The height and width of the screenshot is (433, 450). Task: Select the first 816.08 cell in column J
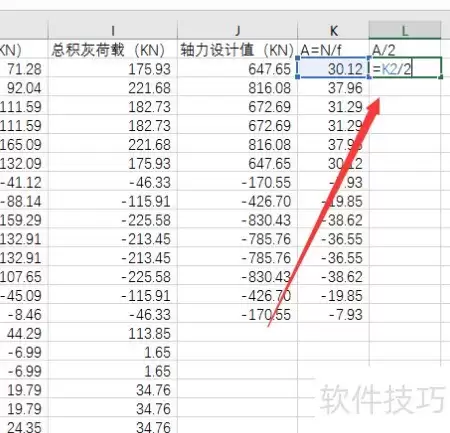click(237, 88)
